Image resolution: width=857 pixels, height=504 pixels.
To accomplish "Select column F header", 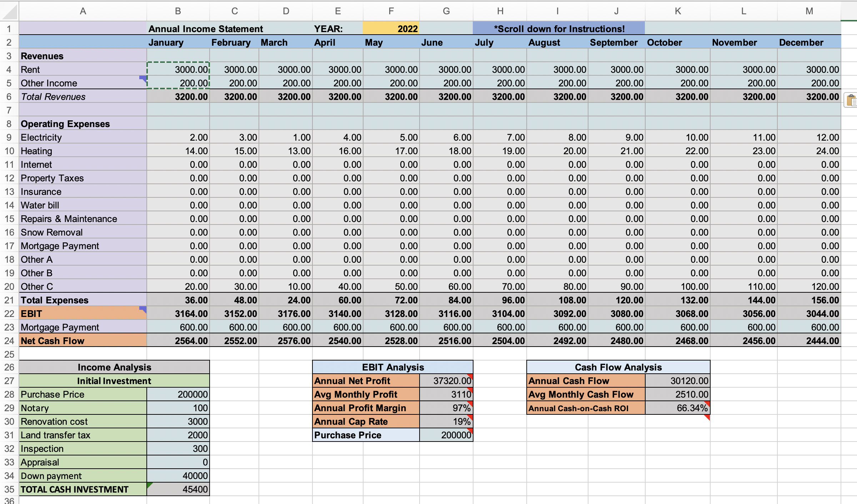I will [391, 11].
